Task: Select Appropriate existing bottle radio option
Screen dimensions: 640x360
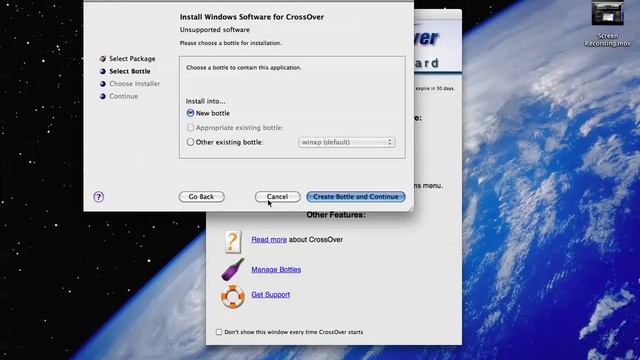Action: (x=190, y=128)
